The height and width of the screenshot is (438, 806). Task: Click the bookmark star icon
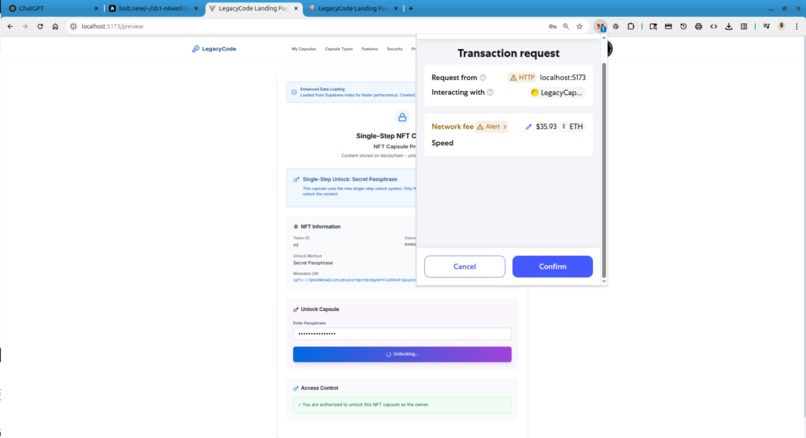(579, 26)
